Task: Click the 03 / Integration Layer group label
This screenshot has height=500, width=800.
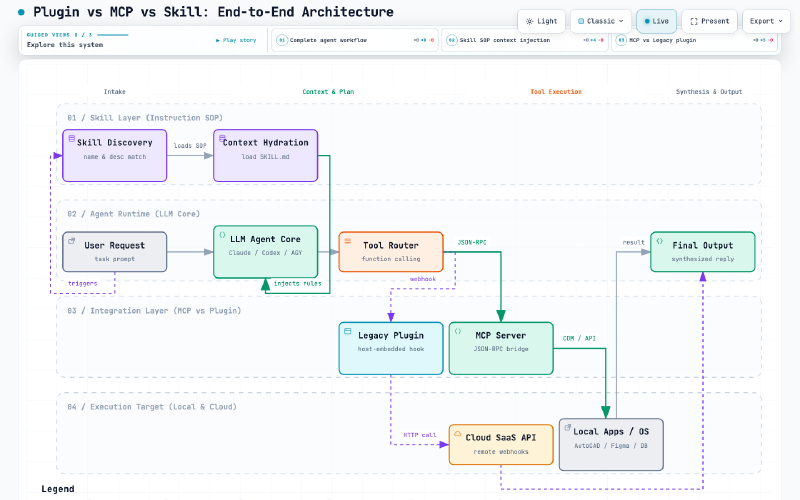Action: [x=154, y=311]
